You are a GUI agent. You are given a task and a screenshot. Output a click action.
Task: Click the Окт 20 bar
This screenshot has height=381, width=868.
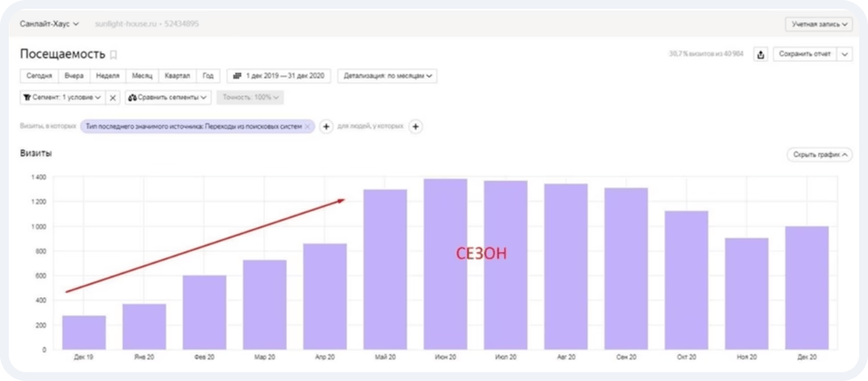[x=686, y=280]
